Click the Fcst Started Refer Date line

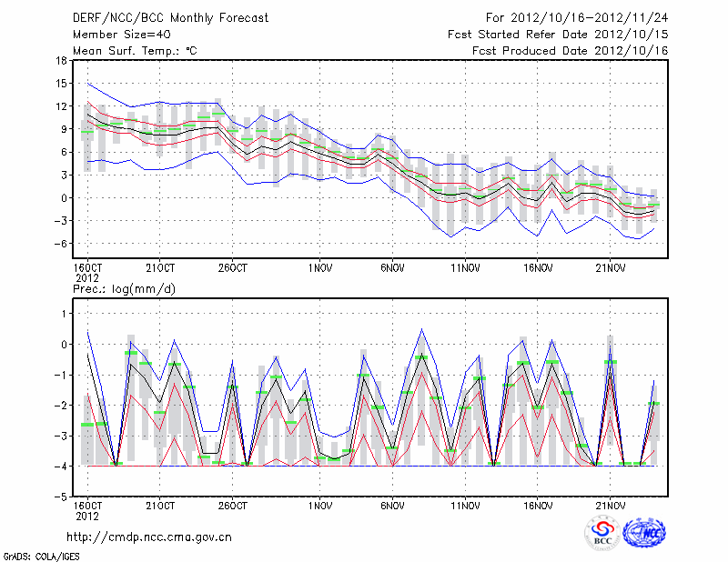click(x=558, y=34)
